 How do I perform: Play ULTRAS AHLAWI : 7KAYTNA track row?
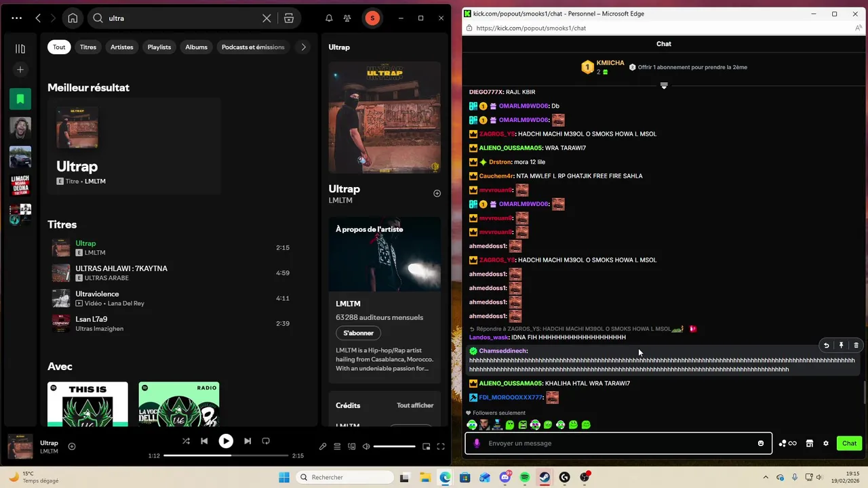point(171,273)
